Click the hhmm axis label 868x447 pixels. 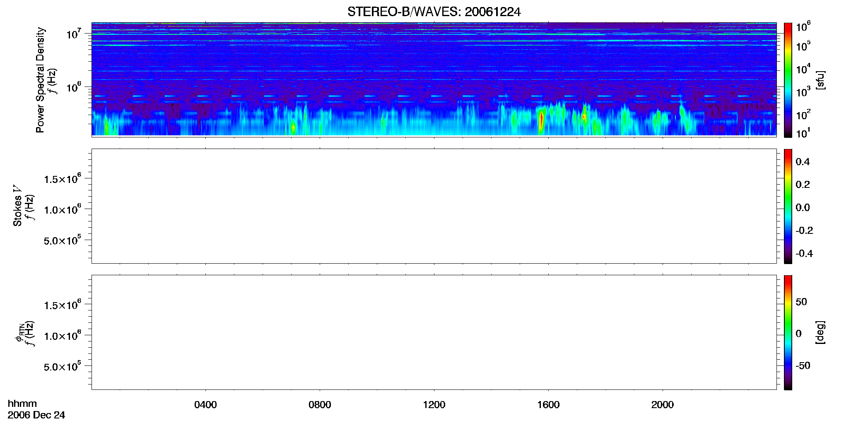click(22, 404)
